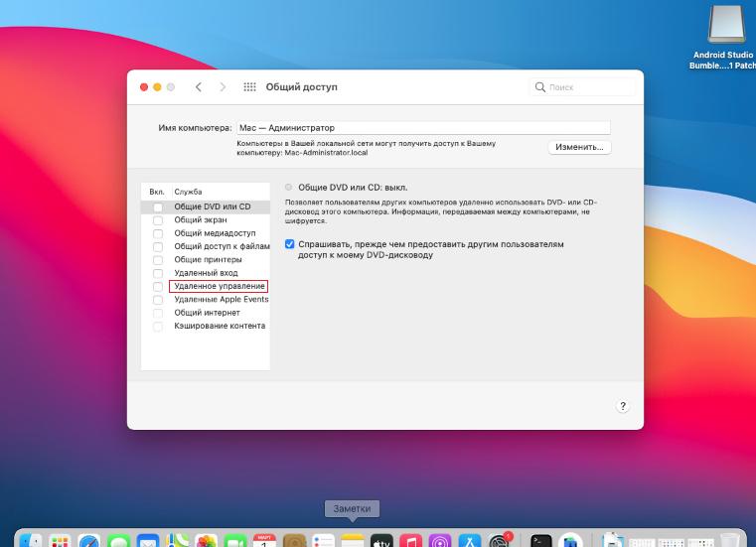Enable the Общий экран service checkbox
This screenshot has width=756, height=547.
158,220
